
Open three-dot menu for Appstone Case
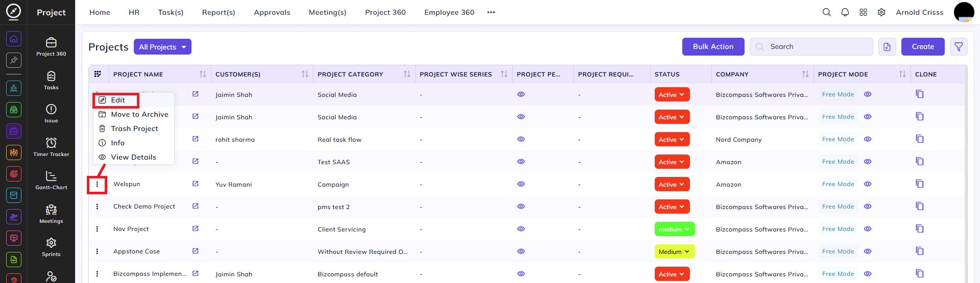pyautogui.click(x=97, y=251)
